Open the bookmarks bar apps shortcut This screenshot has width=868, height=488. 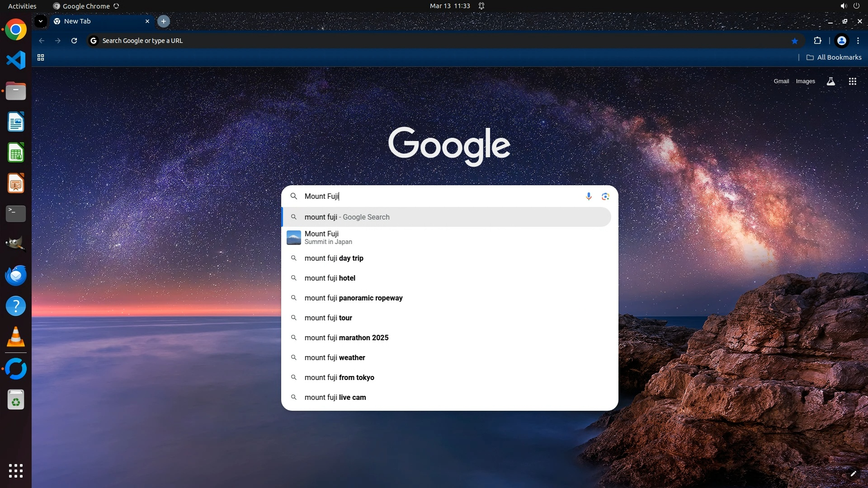point(41,57)
